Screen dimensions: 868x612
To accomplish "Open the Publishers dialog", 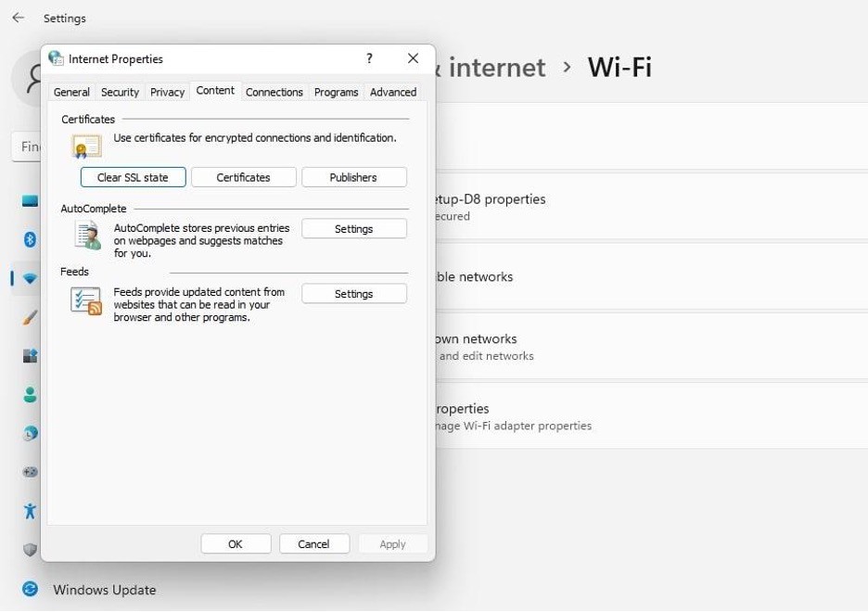I will pyautogui.click(x=354, y=177).
